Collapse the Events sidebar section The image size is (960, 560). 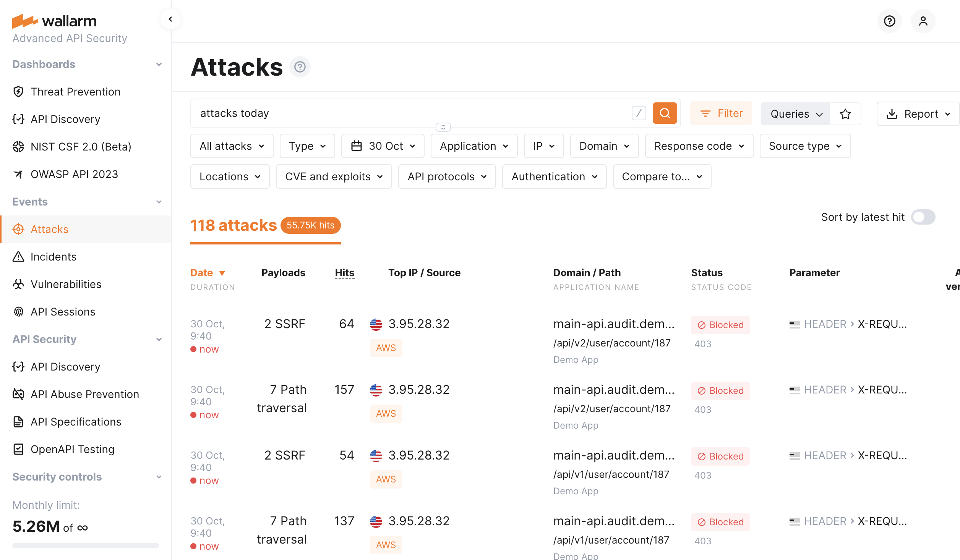(159, 202)
